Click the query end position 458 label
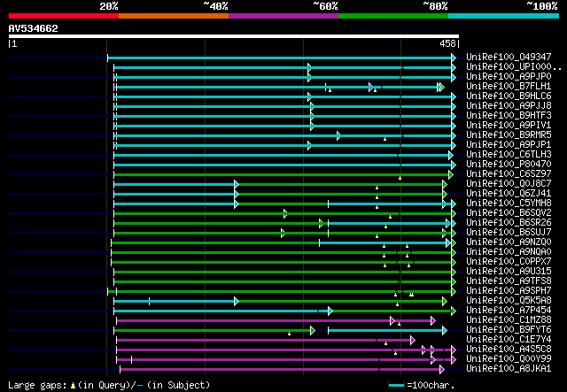Screen dimensions: 567x392 (x=447, y=43)
